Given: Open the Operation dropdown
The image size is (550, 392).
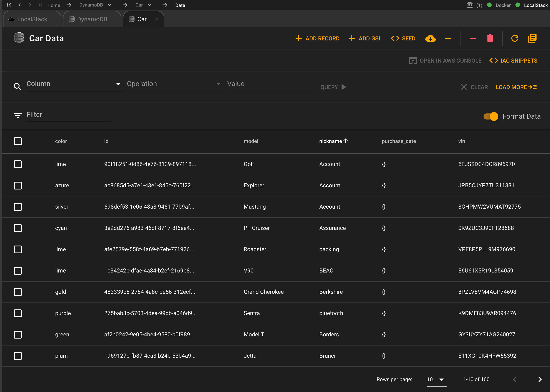Looking at the screenshot, I should tap(175, 84).
